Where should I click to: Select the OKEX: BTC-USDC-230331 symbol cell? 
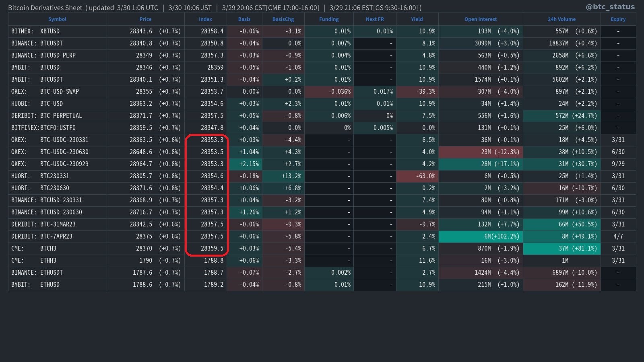tap(58, 140)
